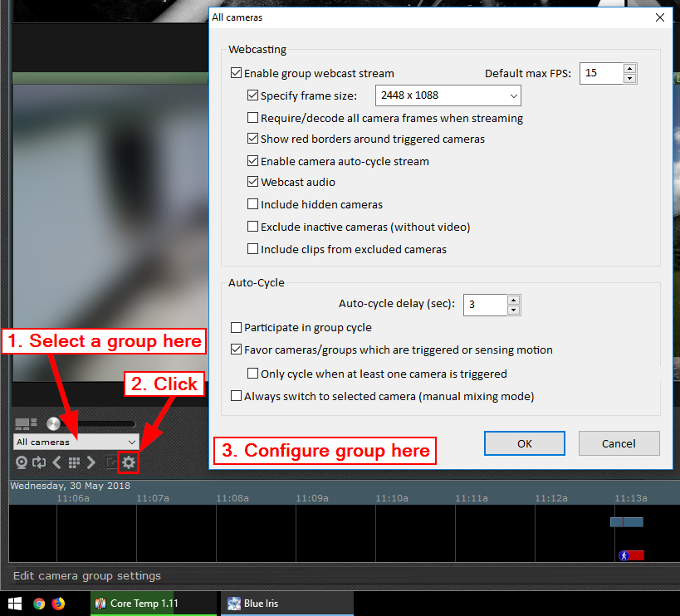Go to next camera with right arrow
The height and width of the screenshot is (616, 680).
(x=91, y=462)
